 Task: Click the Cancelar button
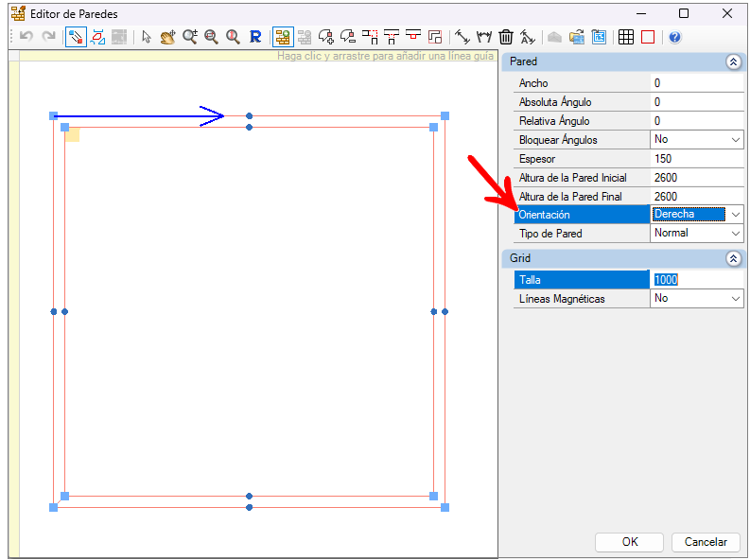point(706,542)
